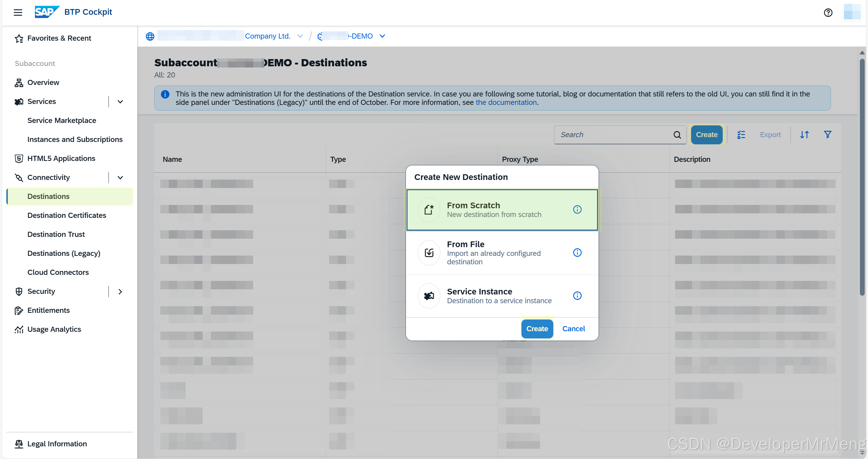Go to Cloud Connectors page
Image resolution: width=868 pixels, height=459 pixels.
click(x=58, y=272)
